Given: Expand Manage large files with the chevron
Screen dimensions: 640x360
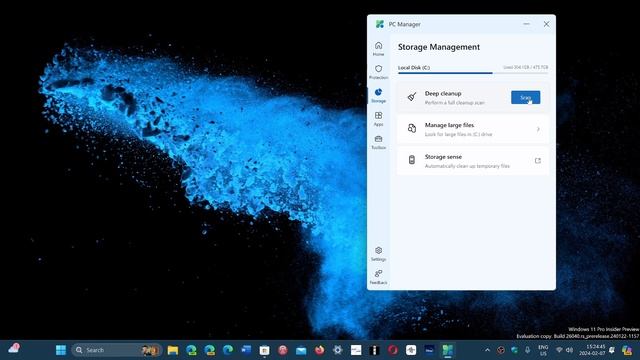Looking at the screenshot, I should coord(538,129).
